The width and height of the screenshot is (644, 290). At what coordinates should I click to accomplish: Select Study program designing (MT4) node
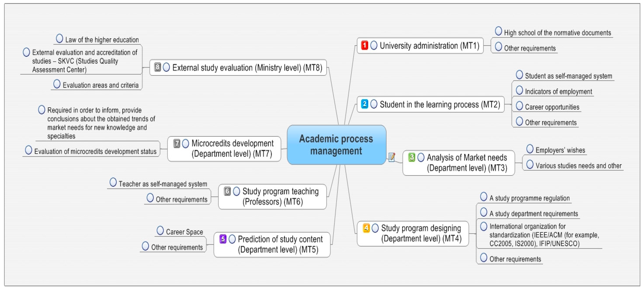point(421,233)
